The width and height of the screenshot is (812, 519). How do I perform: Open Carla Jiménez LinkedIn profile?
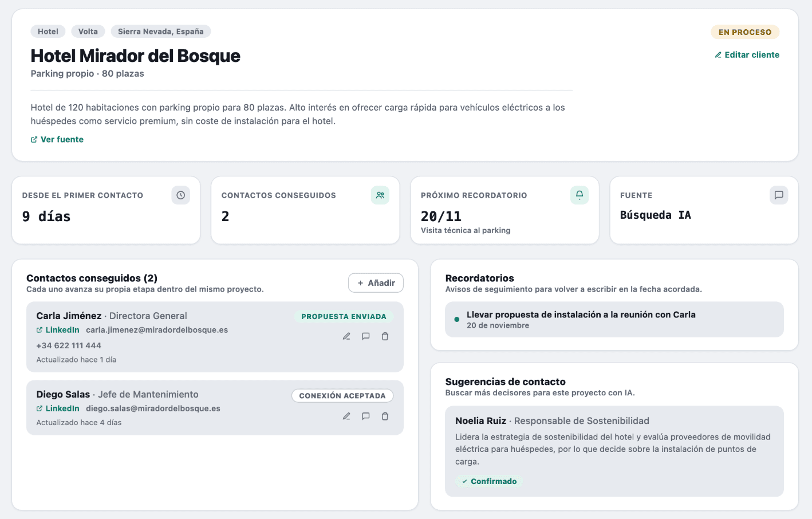coord(58,330)
